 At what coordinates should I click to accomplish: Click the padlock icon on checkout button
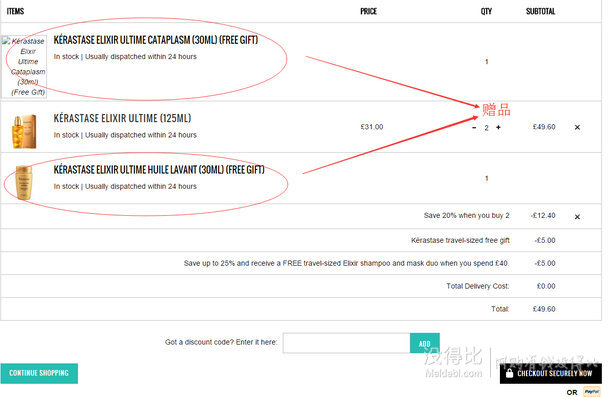pyautogui.click(x=509, y=373)
